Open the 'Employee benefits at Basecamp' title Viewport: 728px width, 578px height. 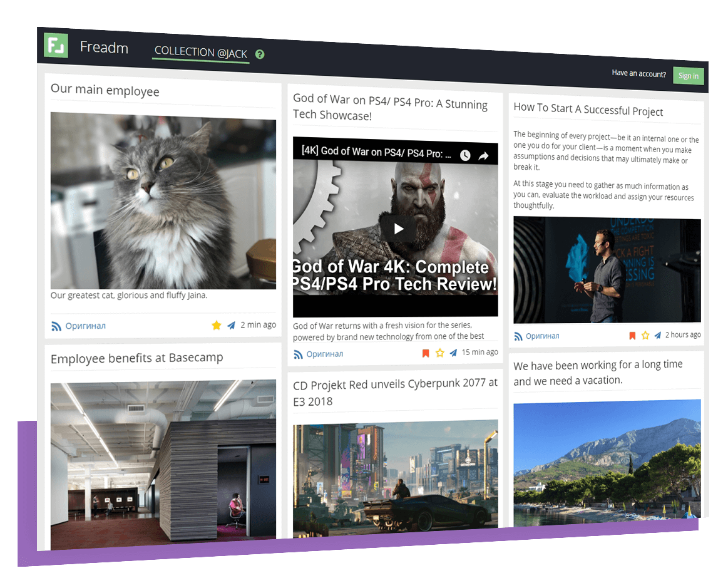[x=136, y=358]
